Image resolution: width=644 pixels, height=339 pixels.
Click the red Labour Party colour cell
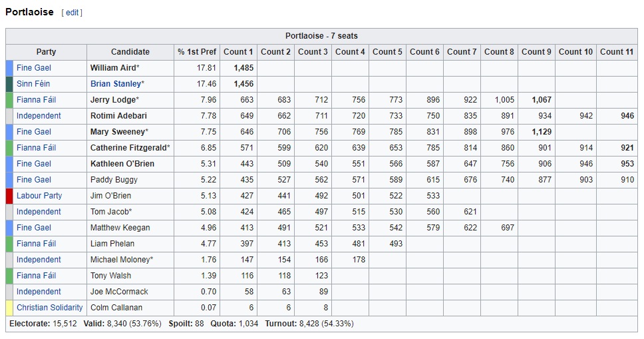point(9,196)
